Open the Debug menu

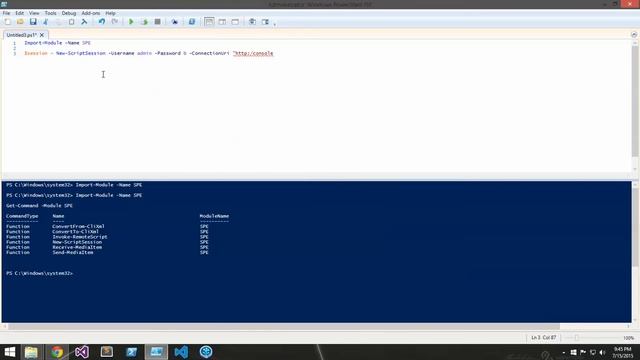pos(69,13)
